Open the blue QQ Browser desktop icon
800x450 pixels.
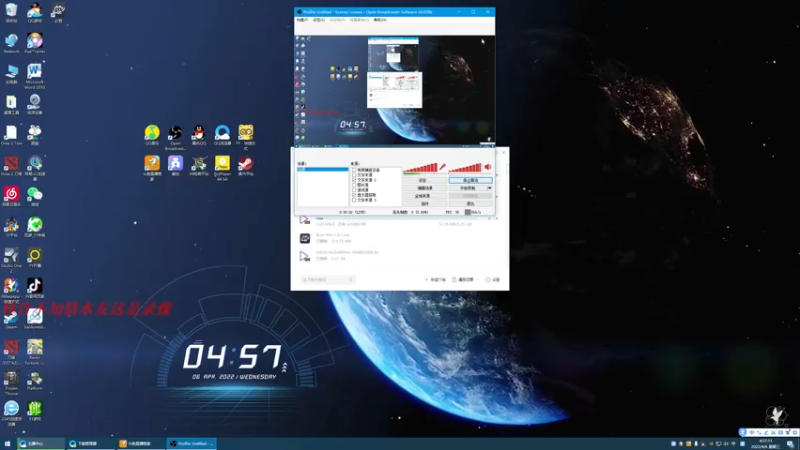(222, 135)
